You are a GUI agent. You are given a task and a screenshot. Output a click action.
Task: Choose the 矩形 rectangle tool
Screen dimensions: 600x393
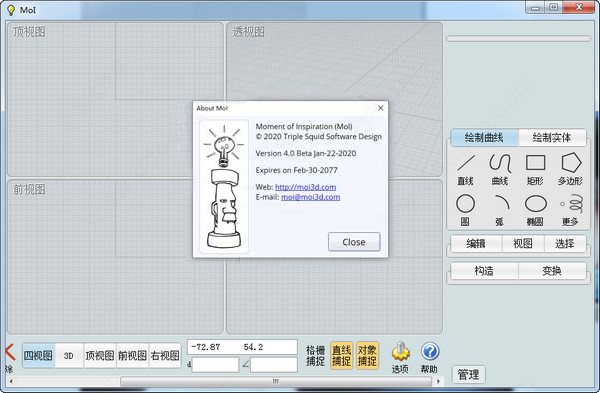(535, 170)
